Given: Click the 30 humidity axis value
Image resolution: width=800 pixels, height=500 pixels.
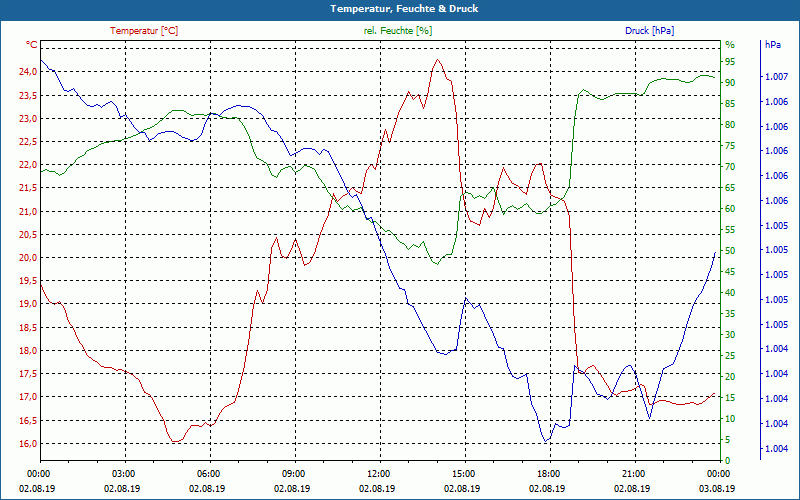Looking at the screenshot, I should coord(730,335).
